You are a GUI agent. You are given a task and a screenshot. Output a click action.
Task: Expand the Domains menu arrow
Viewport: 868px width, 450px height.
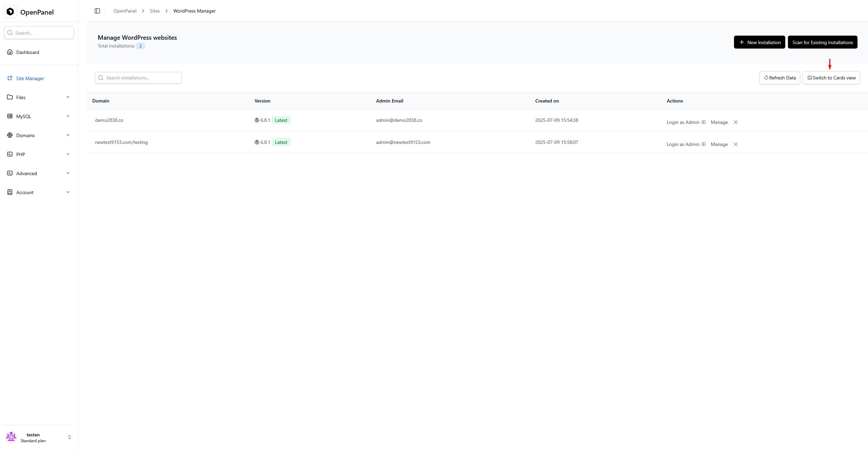68,135
